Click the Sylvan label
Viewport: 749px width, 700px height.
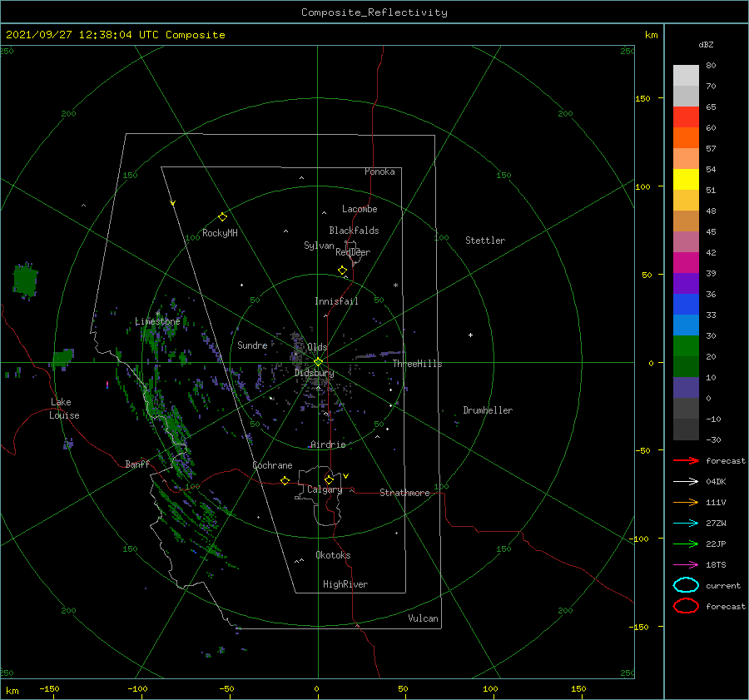click(319, 246)
